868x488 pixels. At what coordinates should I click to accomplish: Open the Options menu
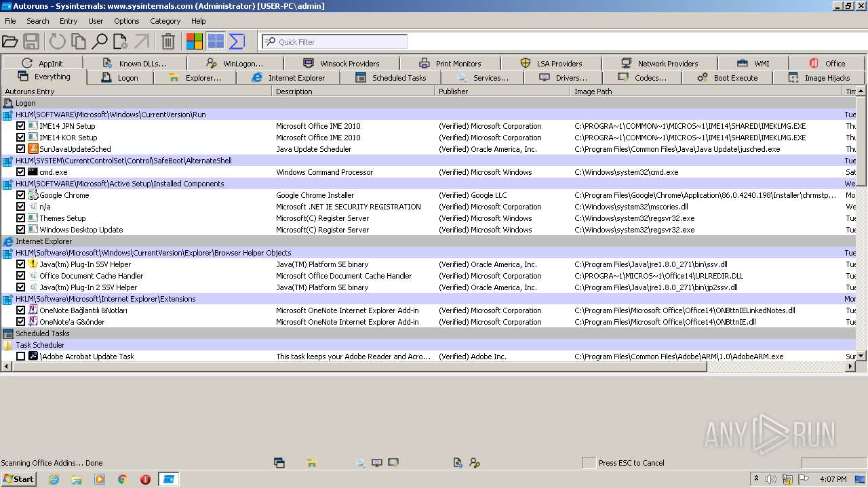click(x=127, y=21)
